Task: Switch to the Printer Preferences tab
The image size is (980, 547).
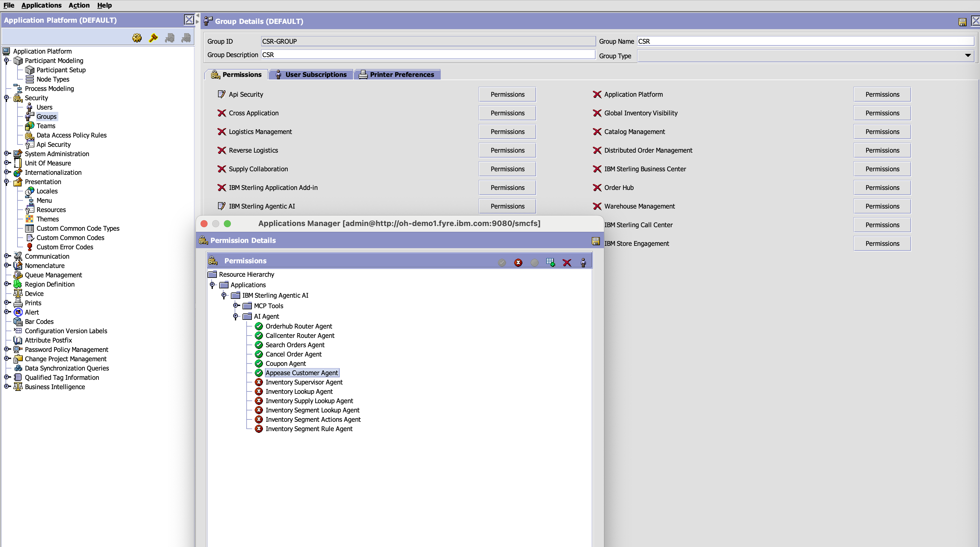Action: coord(397,75)
